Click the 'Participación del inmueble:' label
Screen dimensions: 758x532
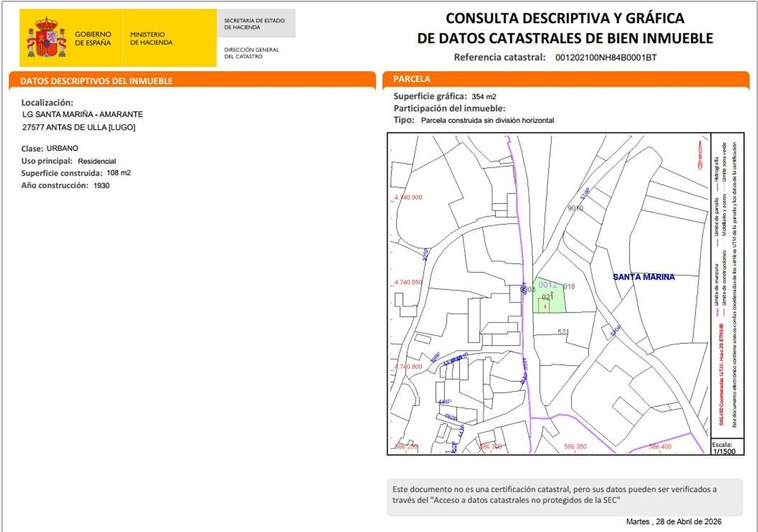point(449,108)
